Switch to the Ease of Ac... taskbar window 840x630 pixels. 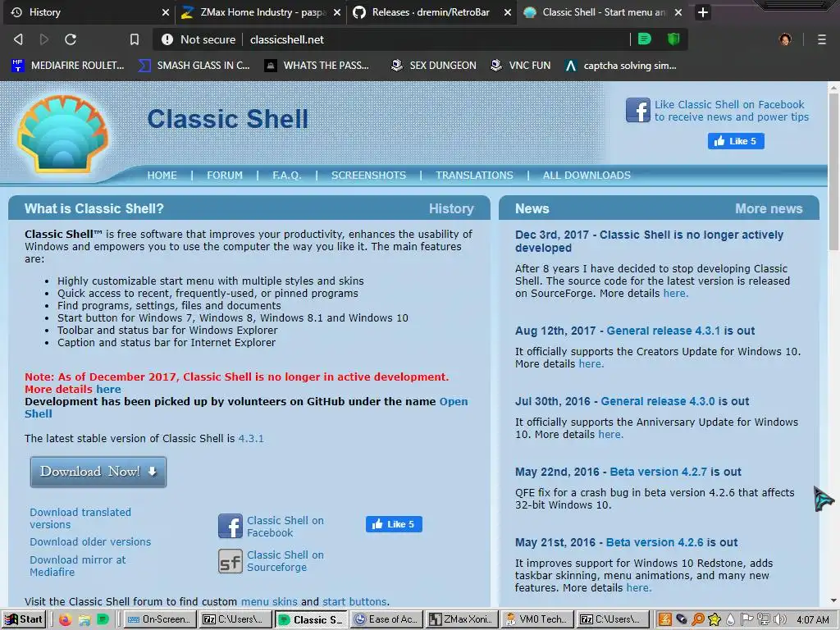click(x=387, y=619)
